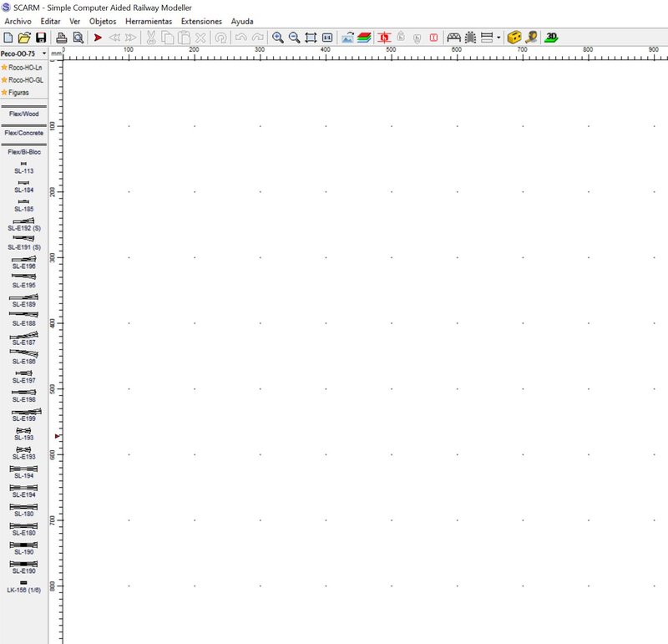Image resolution: width=668 pixels, height=644 pixels.
Task: Select the SL-E190 slip track
Action: 24,567
